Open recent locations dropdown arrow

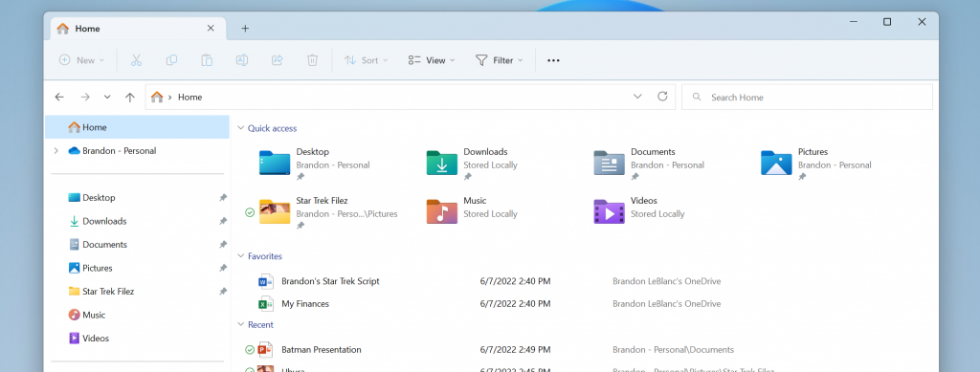108,97
